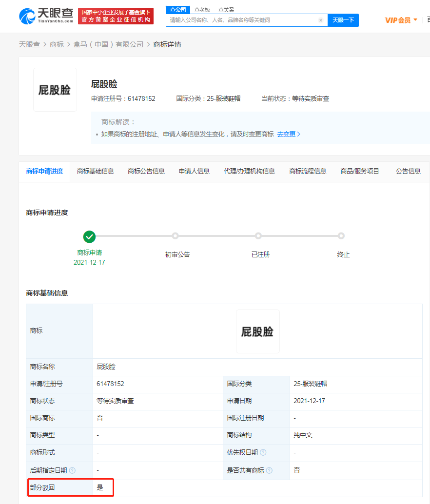Switch to the 代理/办理机构信息 tab
Viewport: 430px width, 504px height.
250,171
